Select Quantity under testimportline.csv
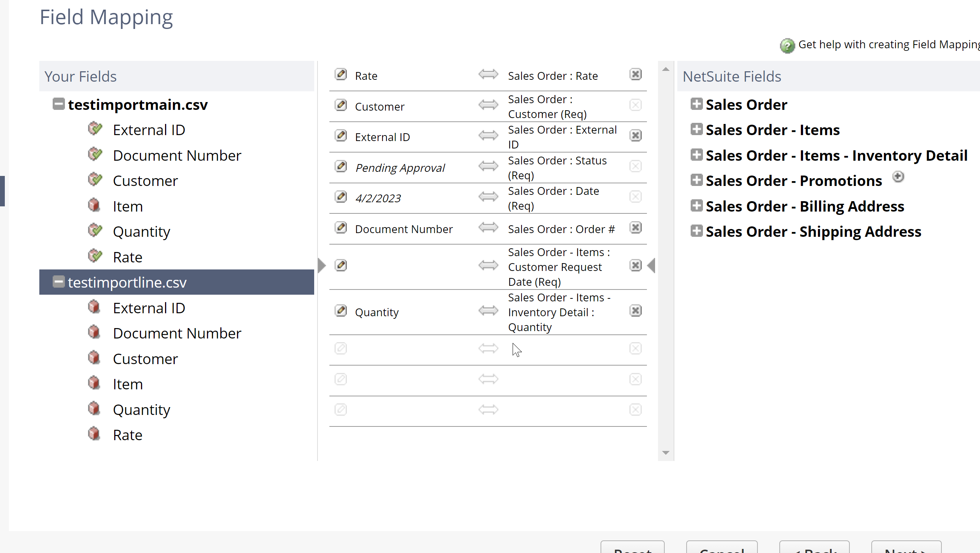The width and height of the screenshot is (980, 553). [x=142, y=410]
